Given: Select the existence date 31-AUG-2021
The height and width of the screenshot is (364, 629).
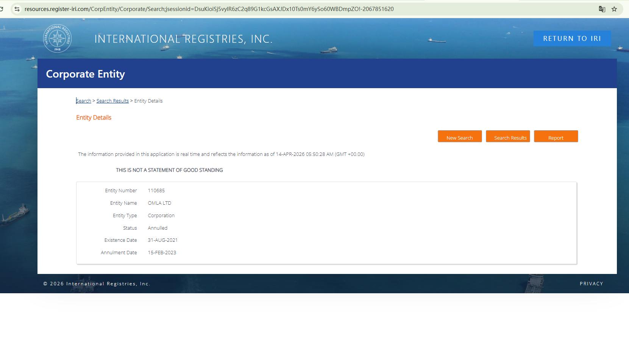Looking at the screenshot, I should click(162, 240).
